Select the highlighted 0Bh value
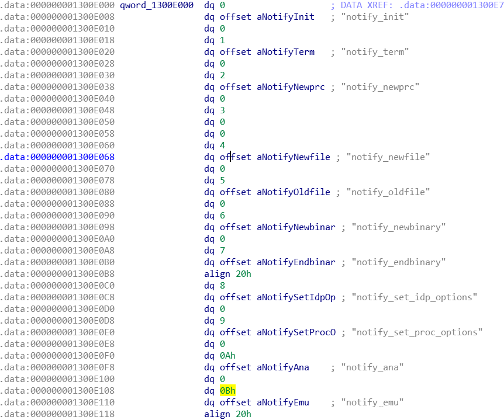Screen dimensions: 504x420 pyautogui.click(x=227, y=391)
